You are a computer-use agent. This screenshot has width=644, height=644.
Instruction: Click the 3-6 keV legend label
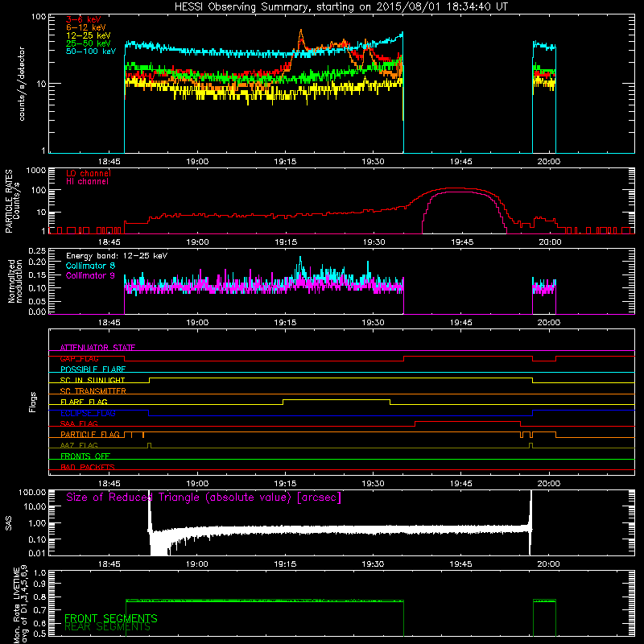point(84,19)
